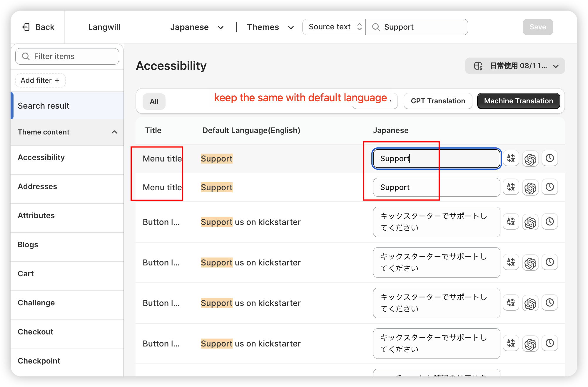Click history clock in first kickstarter row
Viewport: 588px width, 387px height.
pyautogui.click(x=550, y=222)
